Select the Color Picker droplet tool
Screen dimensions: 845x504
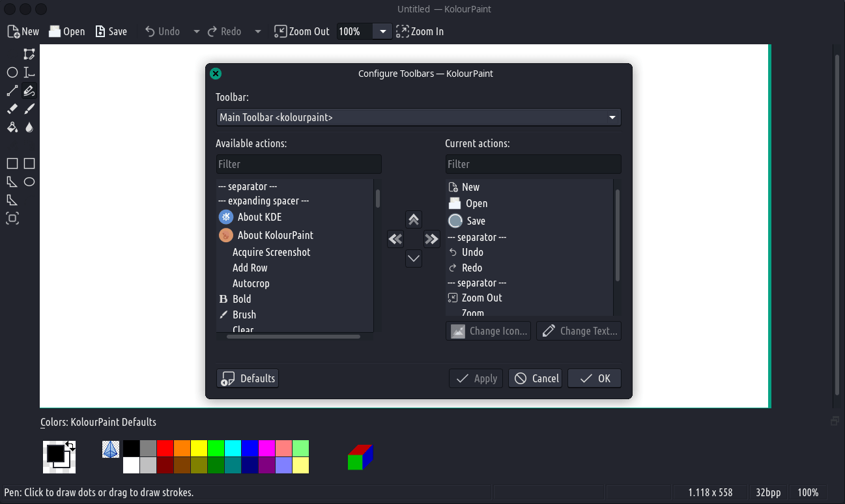coord(29,127)
